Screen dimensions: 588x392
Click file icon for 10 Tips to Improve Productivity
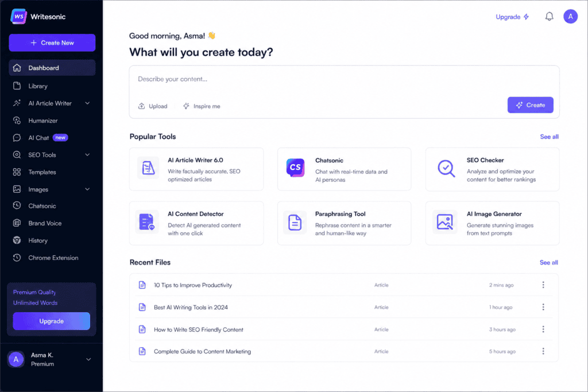click(x=142, y=285)
